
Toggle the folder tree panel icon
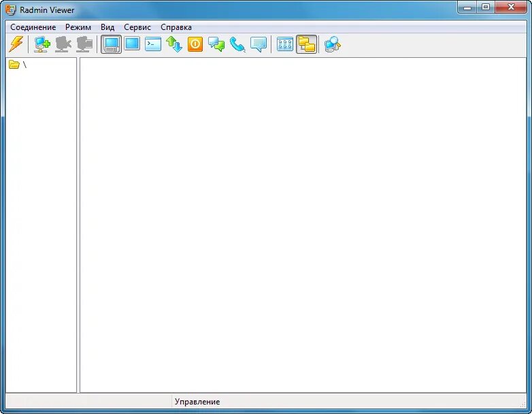click(306, 44)
